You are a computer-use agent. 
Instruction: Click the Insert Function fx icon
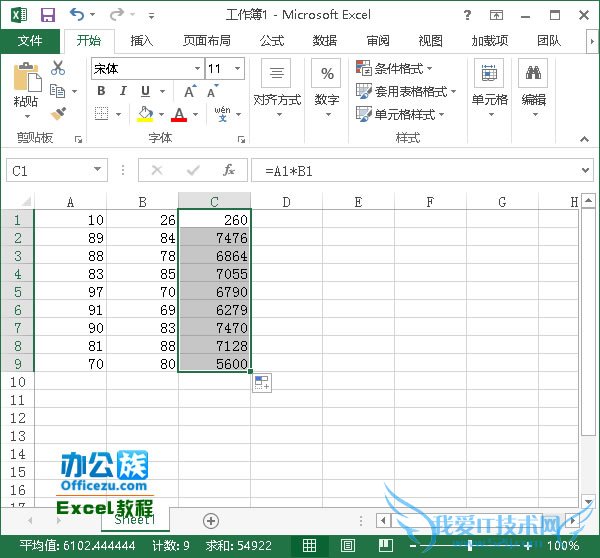(229, 171)
